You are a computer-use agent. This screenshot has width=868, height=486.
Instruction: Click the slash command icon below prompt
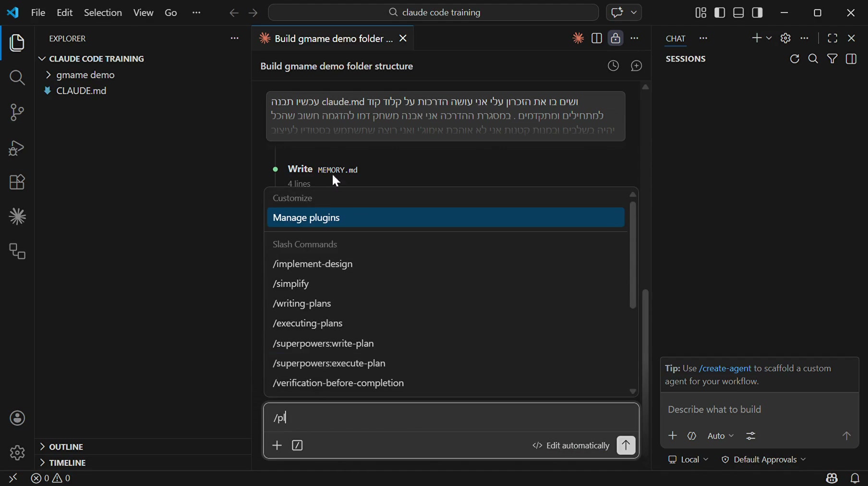pos(298,446)
